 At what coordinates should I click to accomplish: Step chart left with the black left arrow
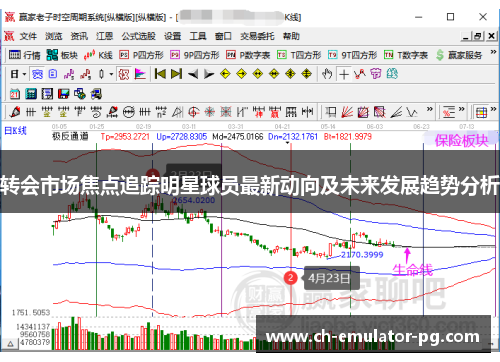[x=193, y=74]
